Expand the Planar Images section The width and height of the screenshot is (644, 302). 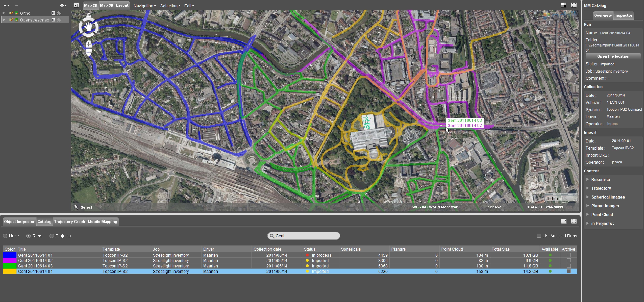tap(588, 206)
